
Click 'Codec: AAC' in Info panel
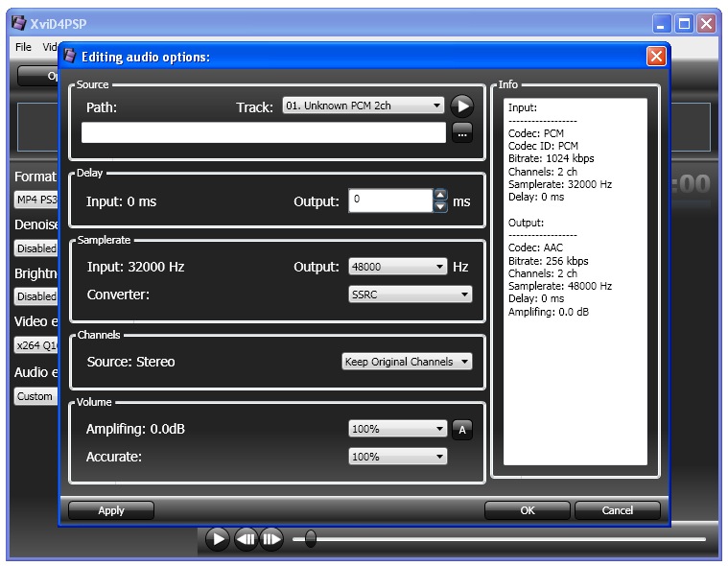point(535,248)
